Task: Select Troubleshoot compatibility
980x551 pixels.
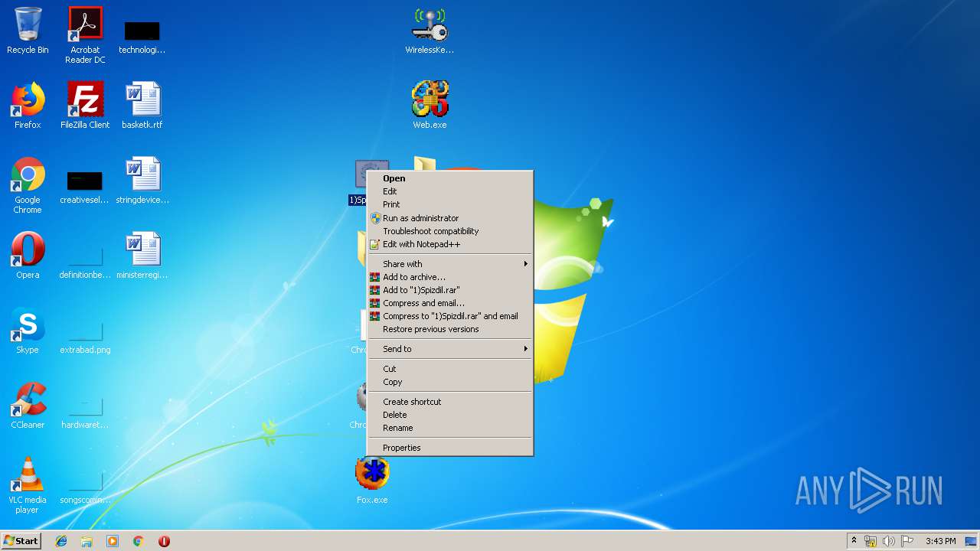Action: (450, 231)
